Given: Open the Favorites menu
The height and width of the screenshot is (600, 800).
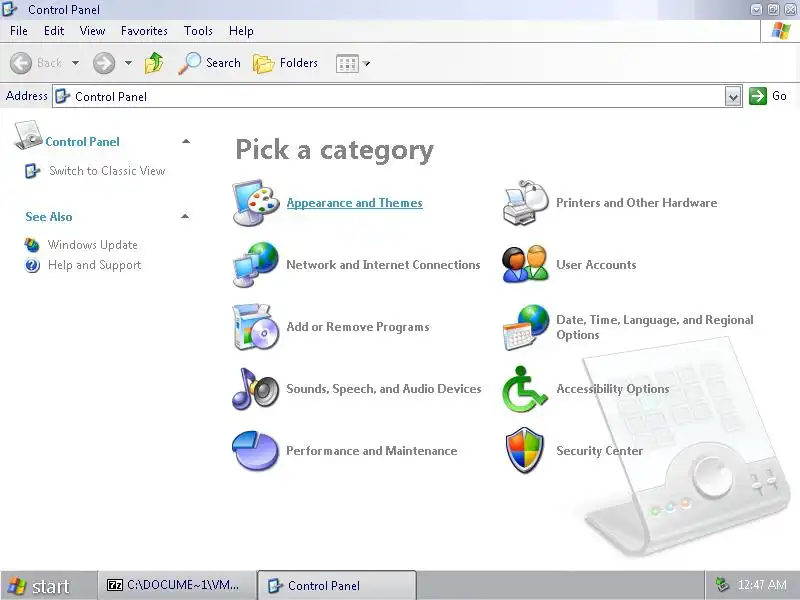Looking at the screenshot, I should pos(144,31).
